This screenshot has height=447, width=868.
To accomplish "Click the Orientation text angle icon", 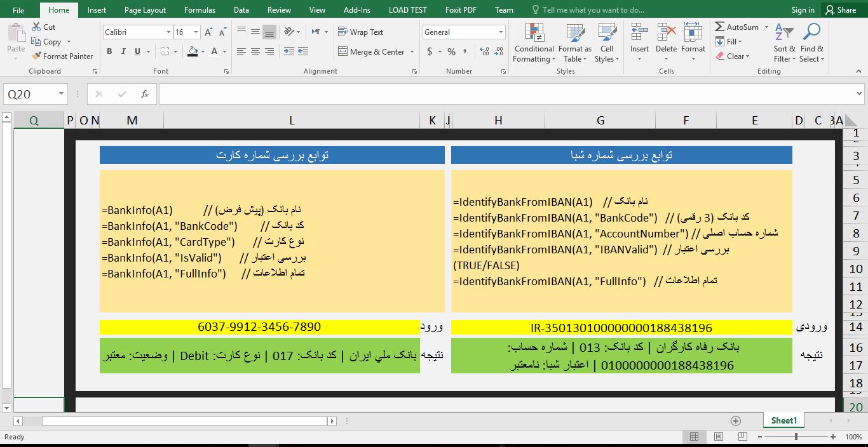I will [289, 31].
